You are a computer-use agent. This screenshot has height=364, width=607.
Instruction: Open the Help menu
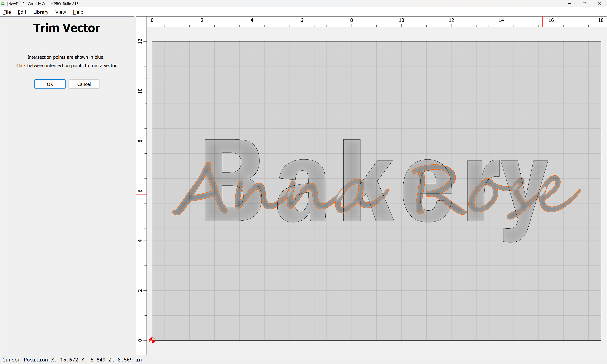78,12
